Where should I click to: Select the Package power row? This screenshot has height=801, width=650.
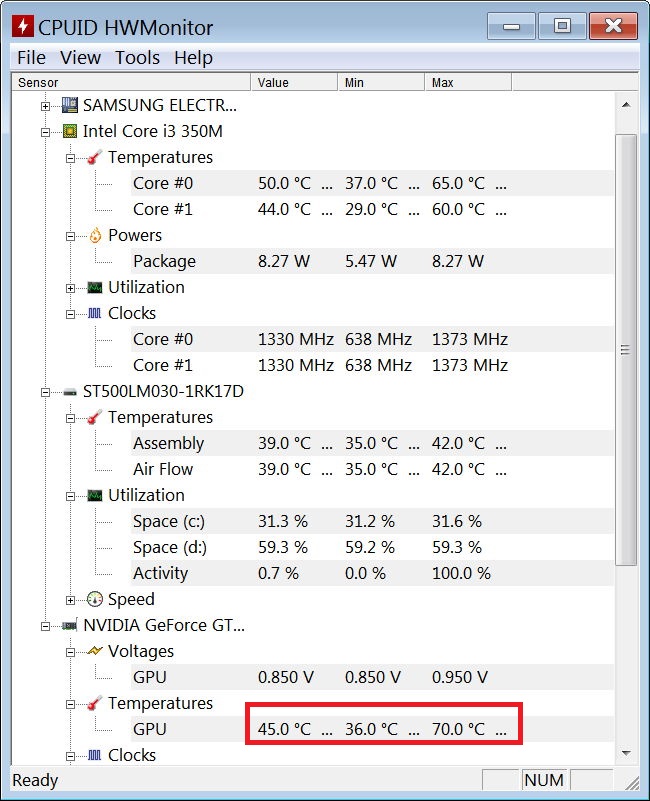click(372, 261)
